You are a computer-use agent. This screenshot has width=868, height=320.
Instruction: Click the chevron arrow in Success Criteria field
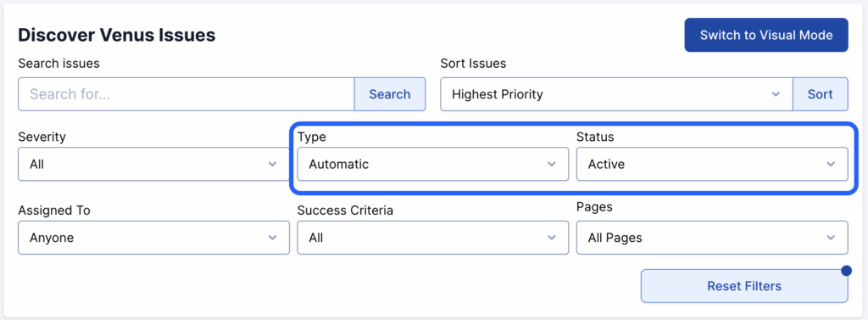[551, 238]
